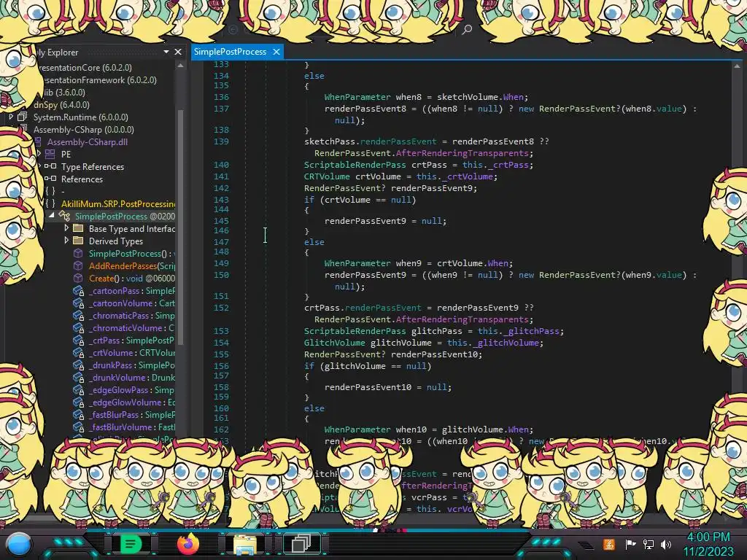Click the Type References node icon
Screen dimensions: 747x560
click(50, 166)
